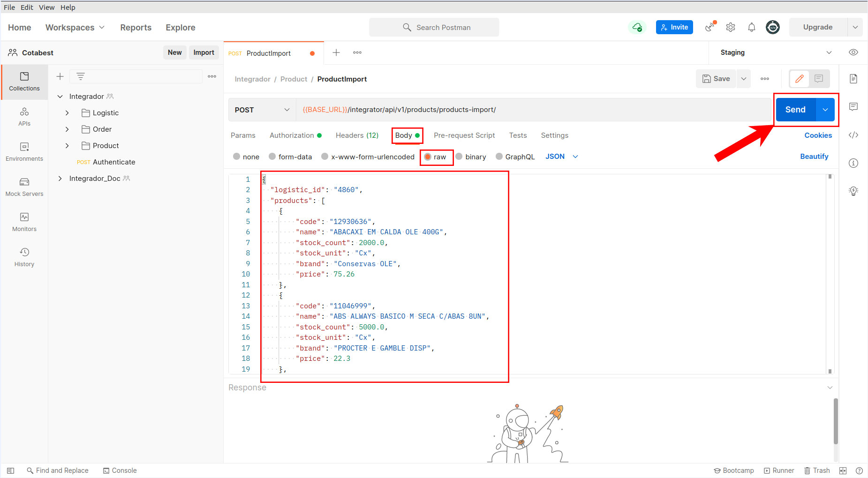Switch to edit mode with the pencil icon
The image size is (868, 478).
point(800,79)
